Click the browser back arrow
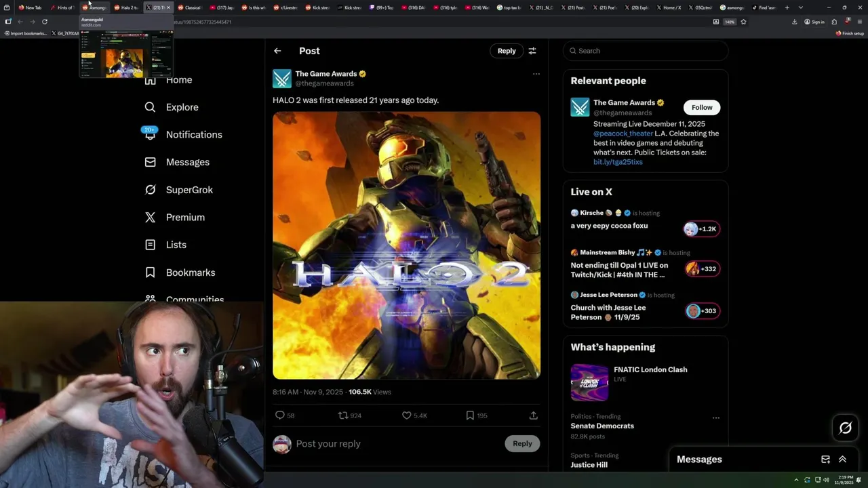Screen dimensions: 868x488 (20, 22)
